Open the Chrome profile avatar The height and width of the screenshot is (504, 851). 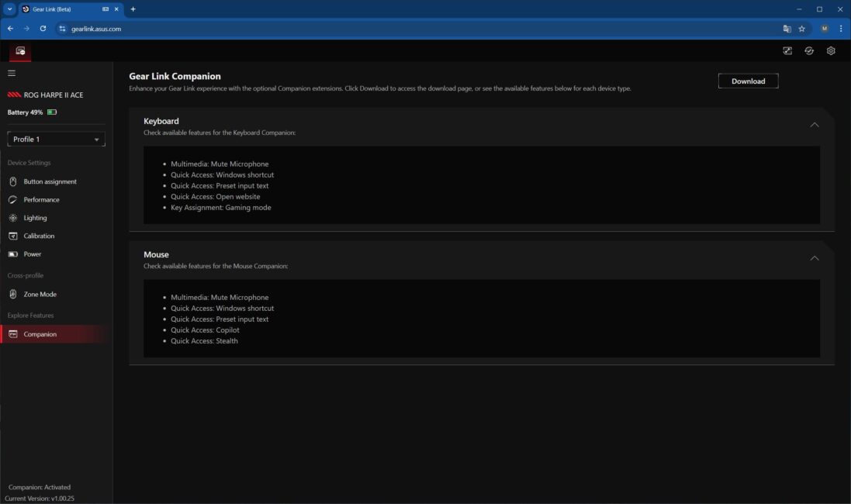[825, 29]
